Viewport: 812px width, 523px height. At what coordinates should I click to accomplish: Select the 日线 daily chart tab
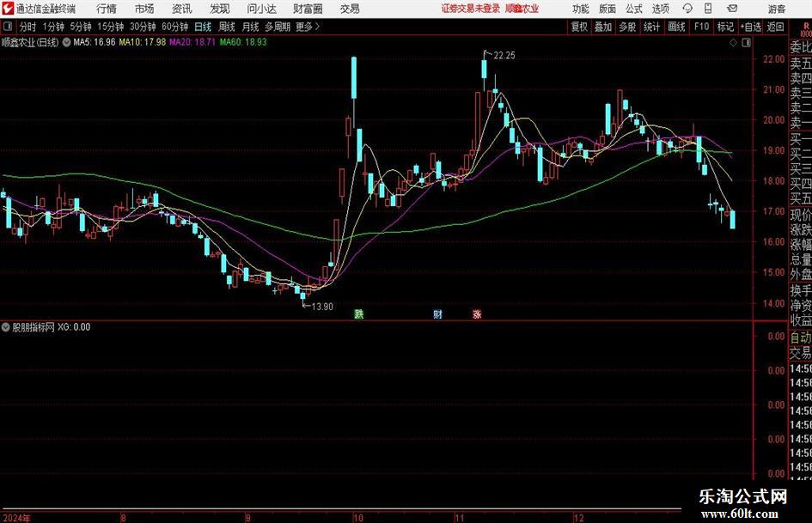click(203, 27)
